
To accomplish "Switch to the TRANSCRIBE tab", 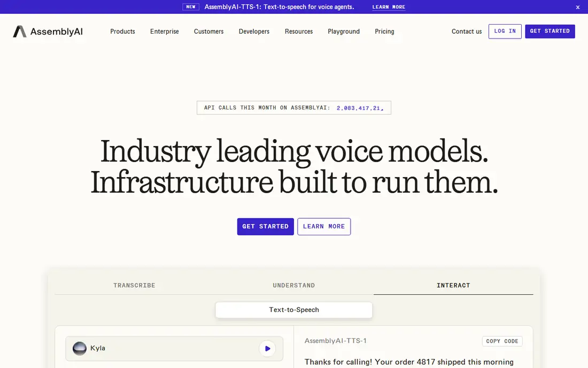I will tap(134, 286).
